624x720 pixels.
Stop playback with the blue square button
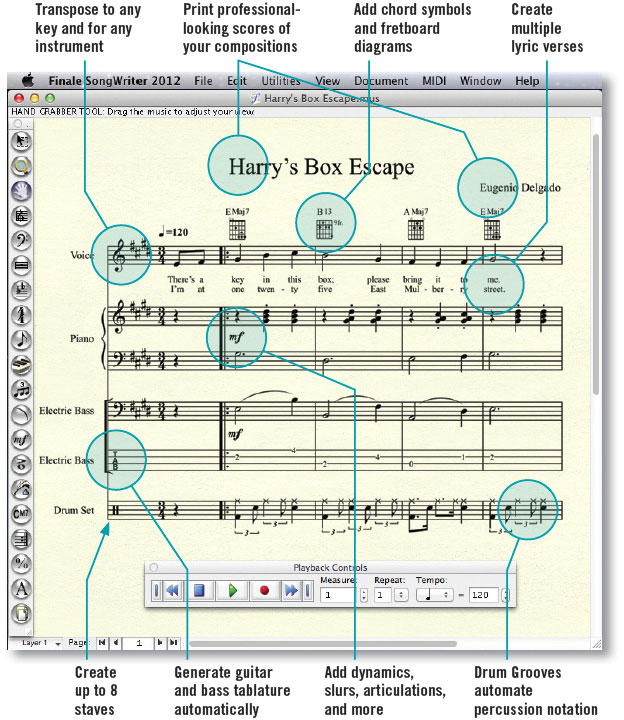click(x=199, y=591)
